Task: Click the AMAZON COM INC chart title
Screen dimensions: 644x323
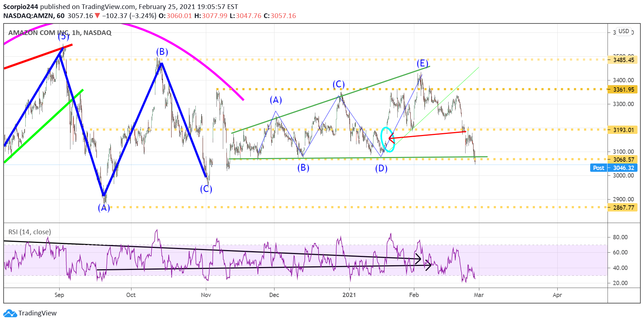Action: [60, 33]
